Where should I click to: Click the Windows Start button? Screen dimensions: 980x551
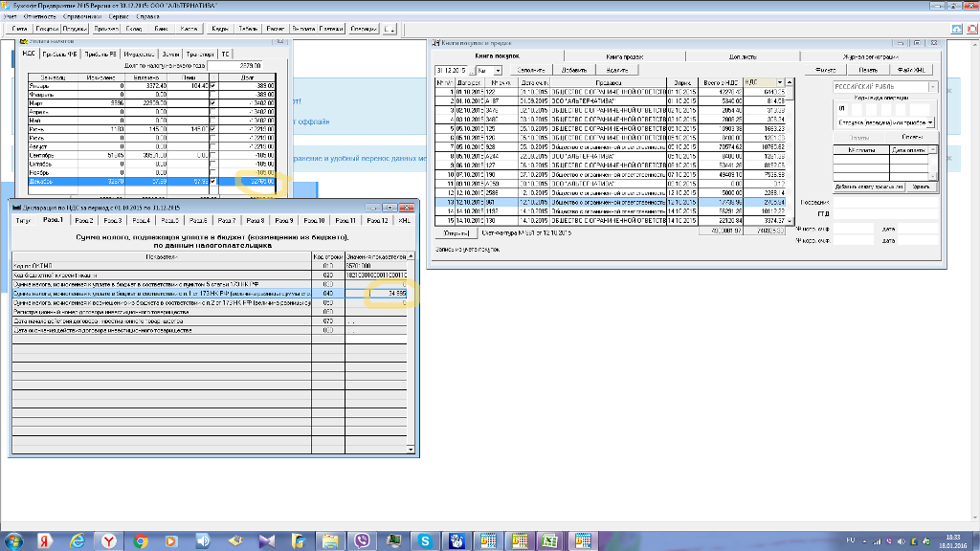[13, 540]
